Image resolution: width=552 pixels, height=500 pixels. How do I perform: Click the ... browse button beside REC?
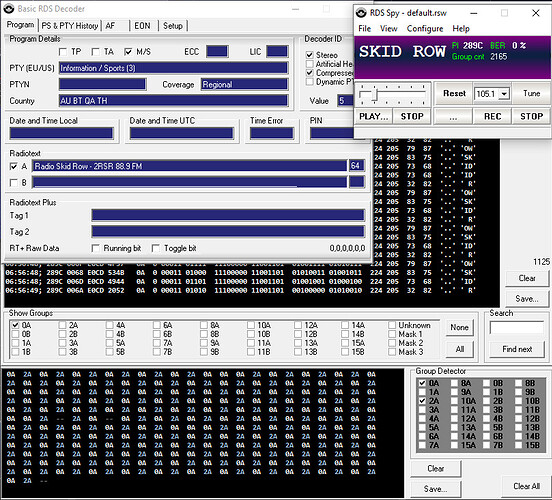(453, 116)
